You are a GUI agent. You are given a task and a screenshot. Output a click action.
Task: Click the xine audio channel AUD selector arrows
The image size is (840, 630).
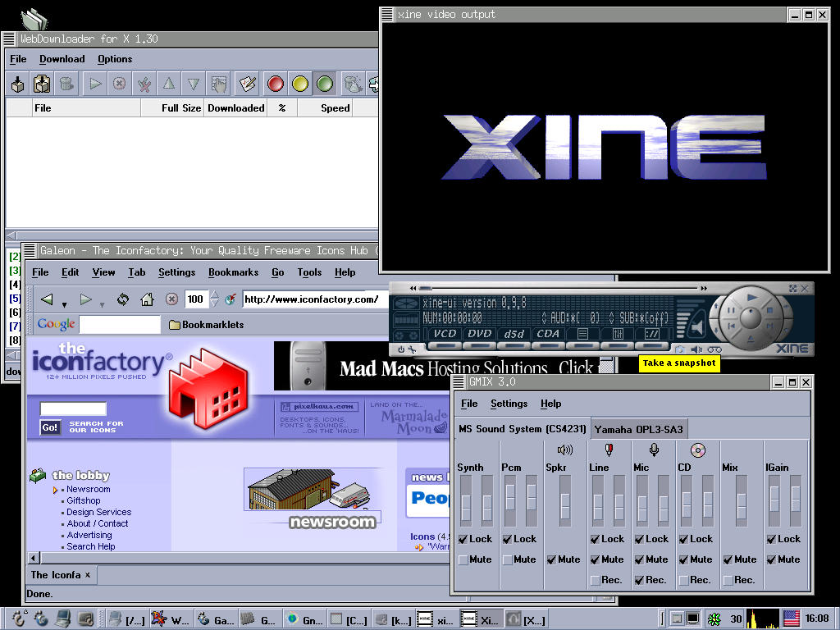click(x=545, y=317)
